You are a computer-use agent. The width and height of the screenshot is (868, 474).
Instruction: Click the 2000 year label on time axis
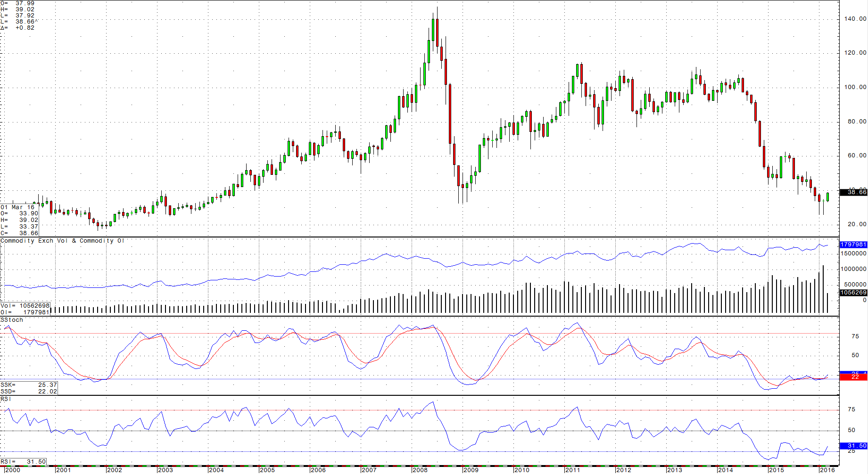[x=13, y=470]
